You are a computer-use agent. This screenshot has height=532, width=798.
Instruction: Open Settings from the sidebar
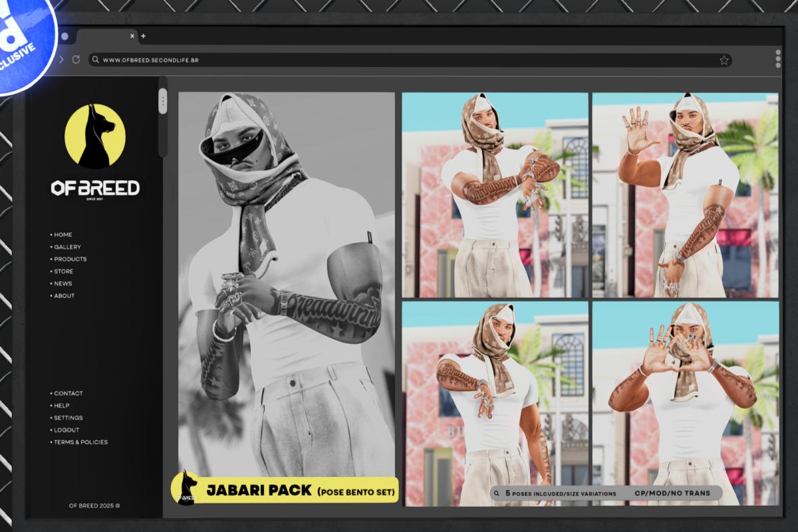click(68, 418)
